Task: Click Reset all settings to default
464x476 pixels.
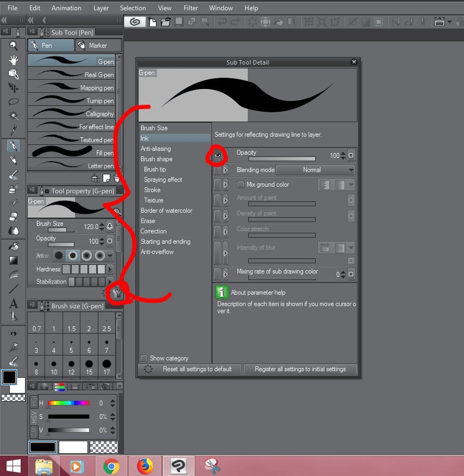Action: click(190, 369)
